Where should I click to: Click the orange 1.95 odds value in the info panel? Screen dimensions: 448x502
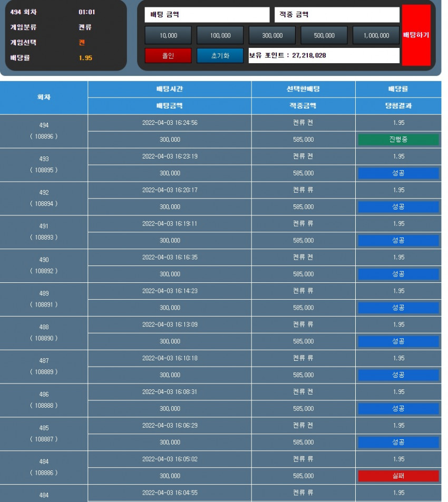(x=85, y=58)
